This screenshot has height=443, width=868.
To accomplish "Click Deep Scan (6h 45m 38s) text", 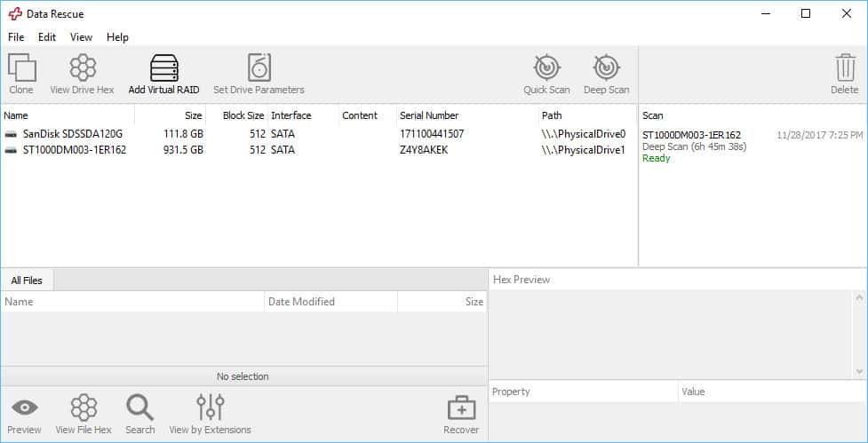I will (695, 146).
